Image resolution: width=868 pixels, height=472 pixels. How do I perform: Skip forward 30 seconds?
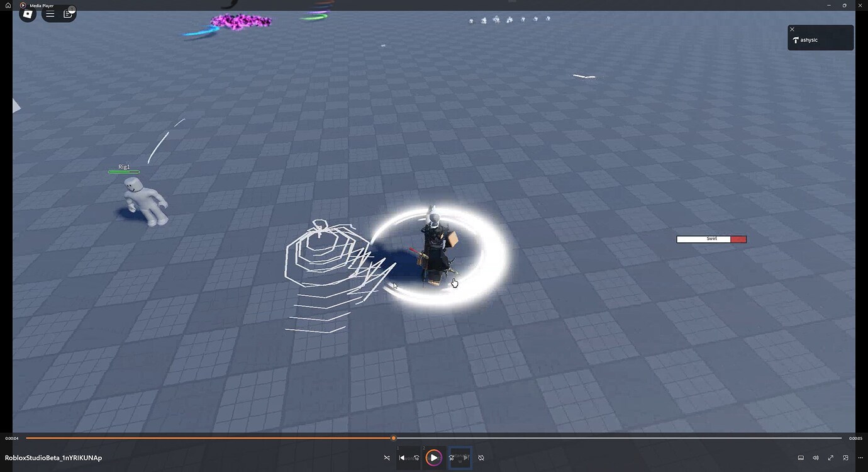point(451,458)
